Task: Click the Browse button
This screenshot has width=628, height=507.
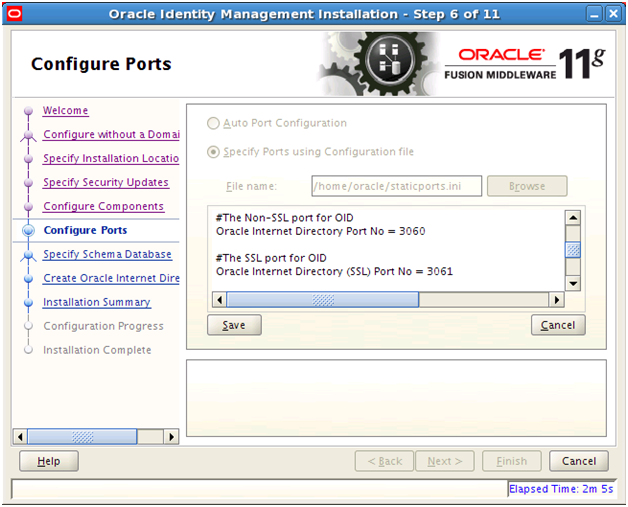Action: click(x=527, y=186)
